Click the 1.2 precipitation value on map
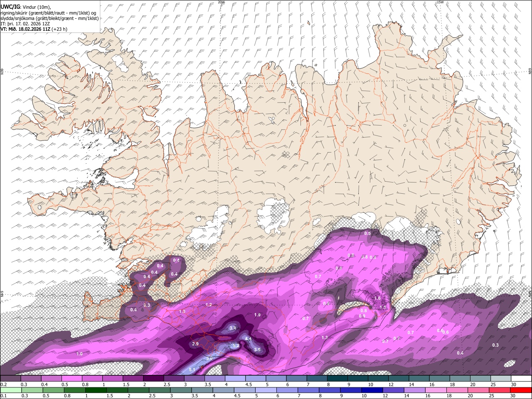This screenshot has height=399, width=532. point(209,305)
